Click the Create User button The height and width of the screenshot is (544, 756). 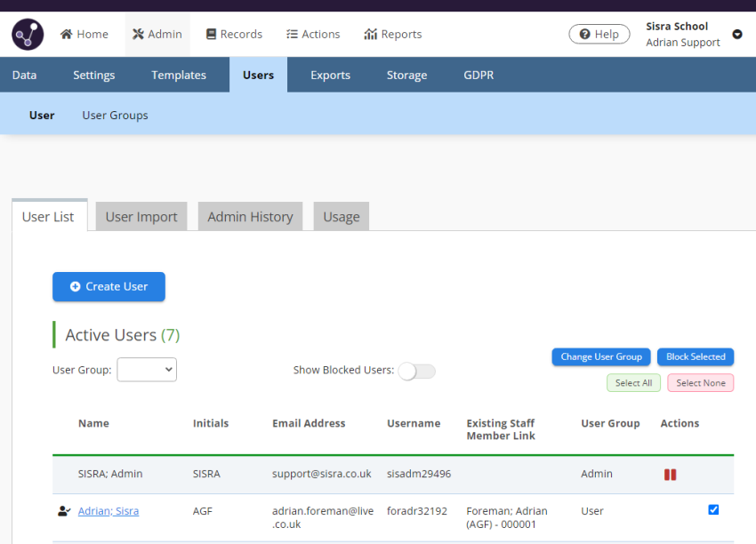109,286
